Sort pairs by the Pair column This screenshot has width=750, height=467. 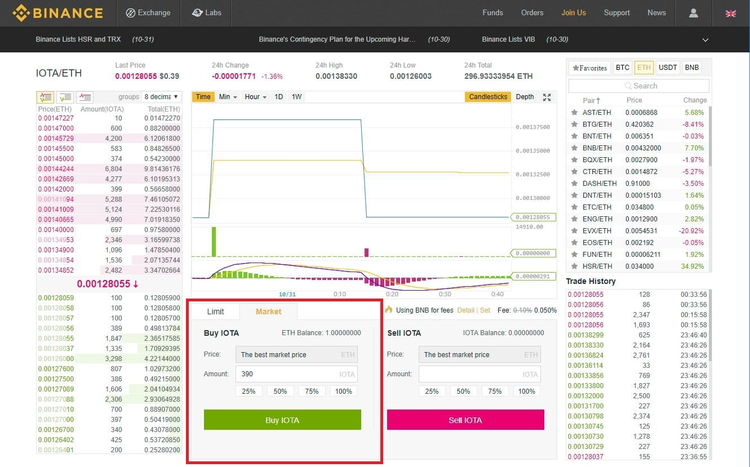pos(591,100)
